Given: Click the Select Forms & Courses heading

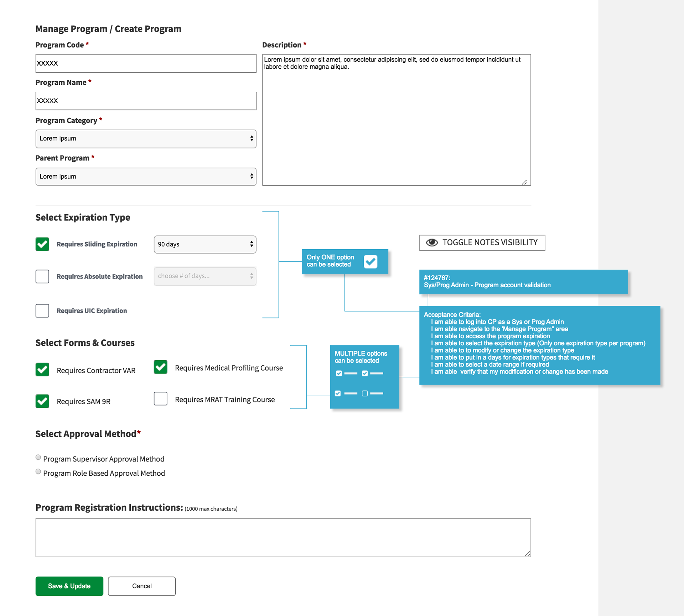Looking at the screenshot, I should pos(85,343).
